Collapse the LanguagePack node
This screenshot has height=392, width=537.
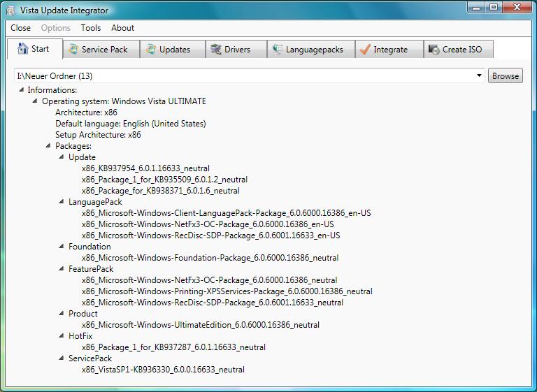tap(62, 202)
